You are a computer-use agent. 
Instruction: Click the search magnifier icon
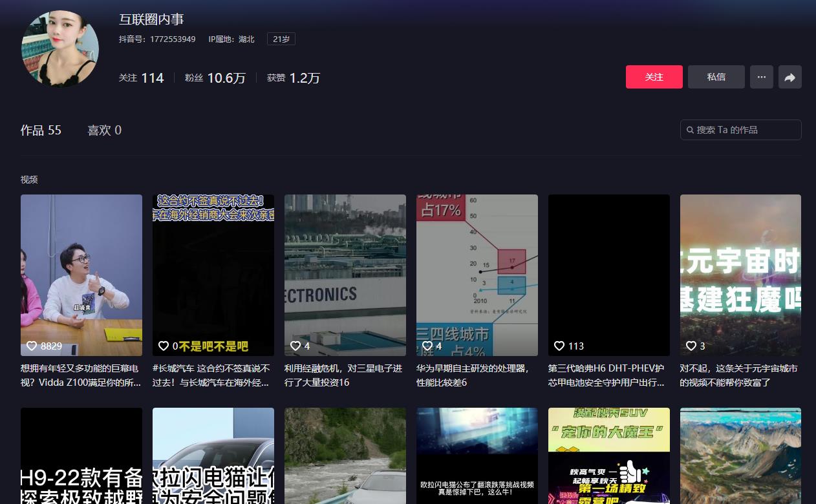[x=690, y=130]
